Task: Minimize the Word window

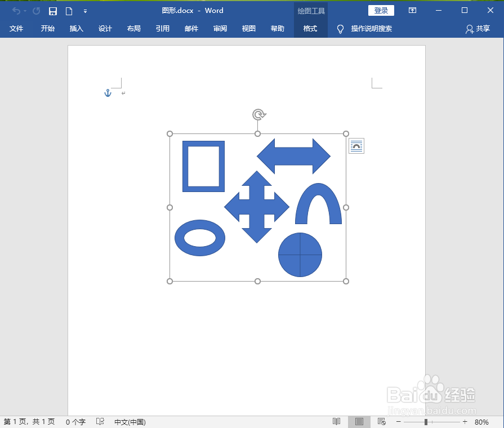Action: (x=439, y=11)
